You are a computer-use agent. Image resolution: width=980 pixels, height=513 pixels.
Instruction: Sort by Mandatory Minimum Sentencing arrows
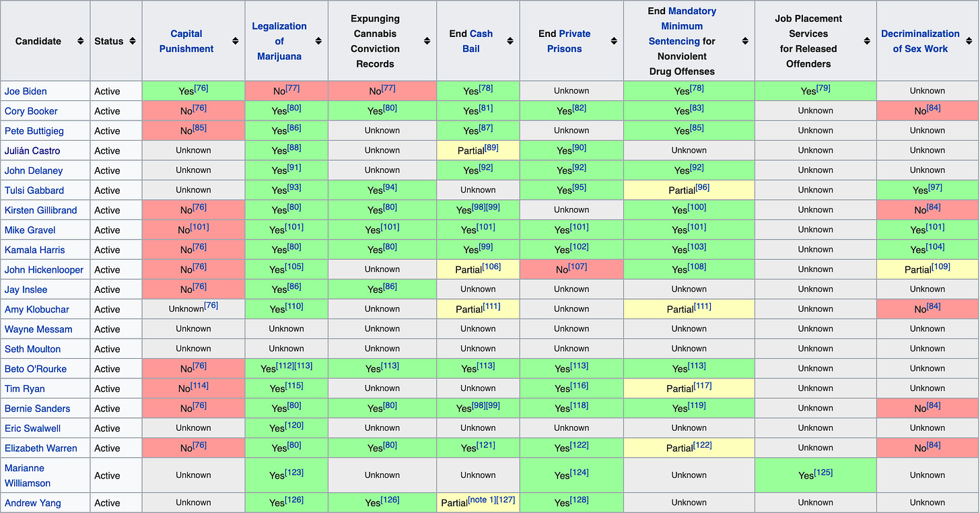(x=745, y=41)
